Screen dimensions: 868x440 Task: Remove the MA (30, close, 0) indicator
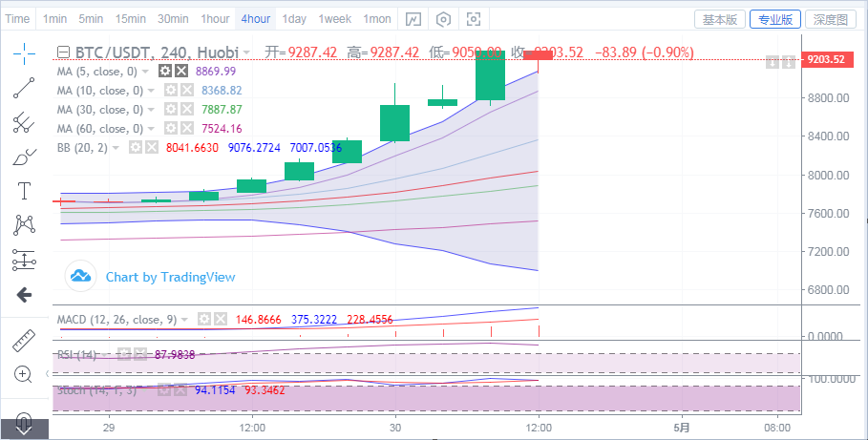click(188, 109)
